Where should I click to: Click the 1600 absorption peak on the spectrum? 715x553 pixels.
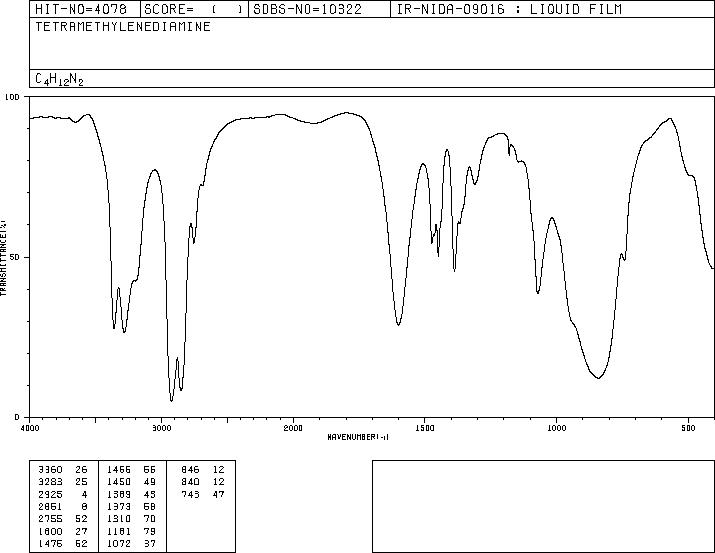click(x=399, y=324)
